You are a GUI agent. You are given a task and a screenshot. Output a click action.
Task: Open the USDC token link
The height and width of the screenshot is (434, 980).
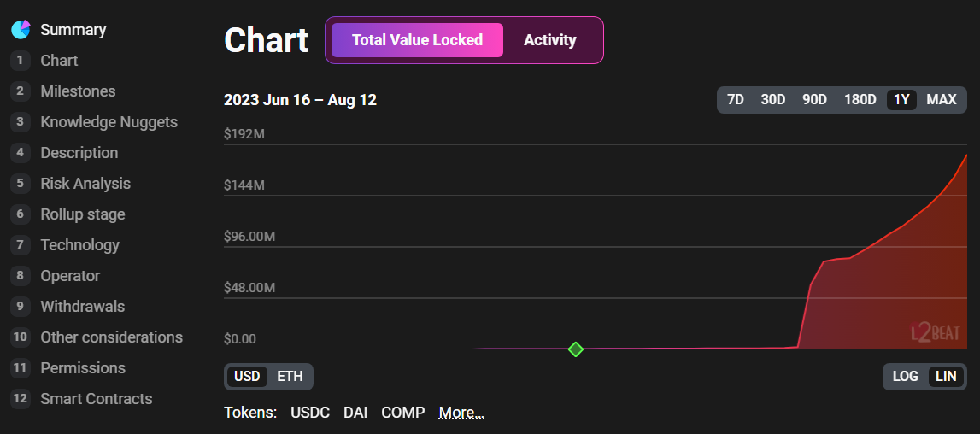tap(310, 413)
